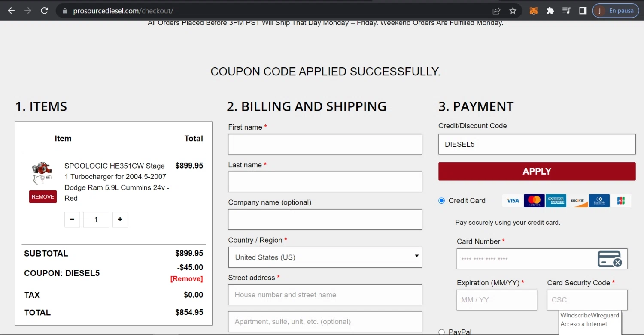Click the Card Number field
The image size is (644, 335).
(542, 259)
